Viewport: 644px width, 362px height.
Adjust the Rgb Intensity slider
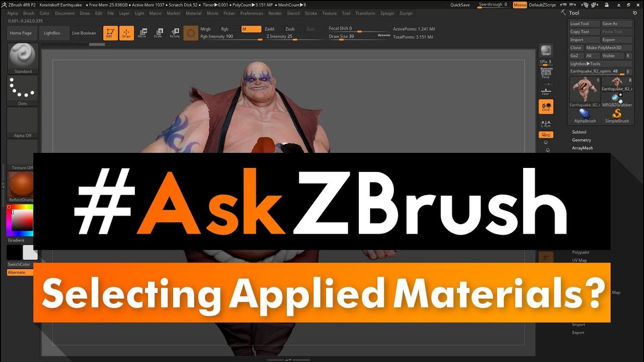pos(231,37)
